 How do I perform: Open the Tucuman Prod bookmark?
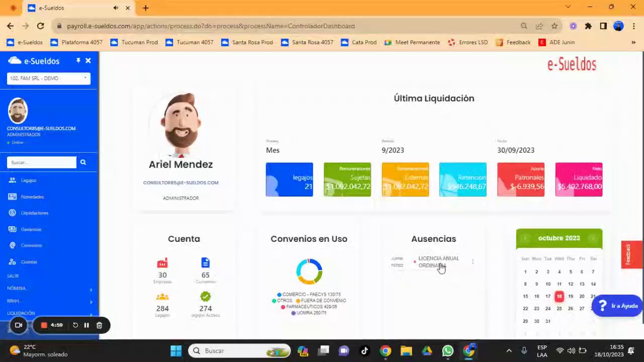point(134,42)
